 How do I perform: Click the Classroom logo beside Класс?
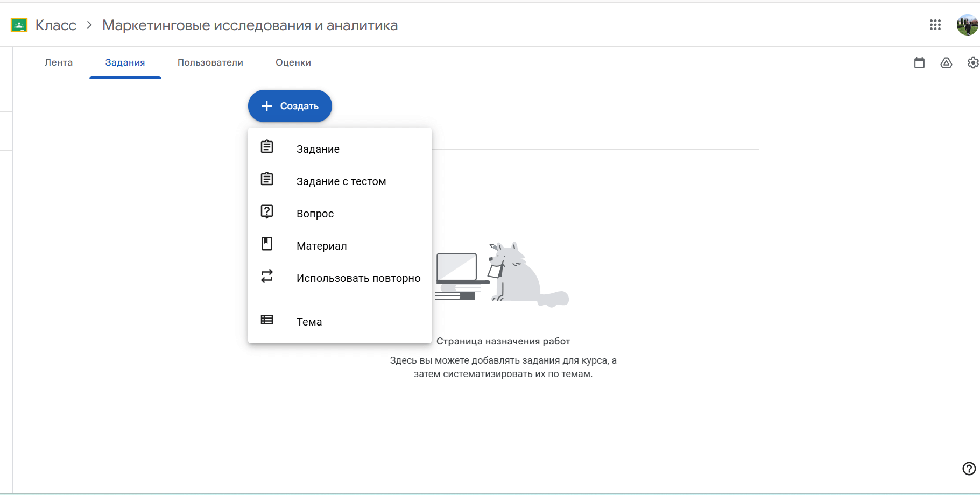(19, 25)
